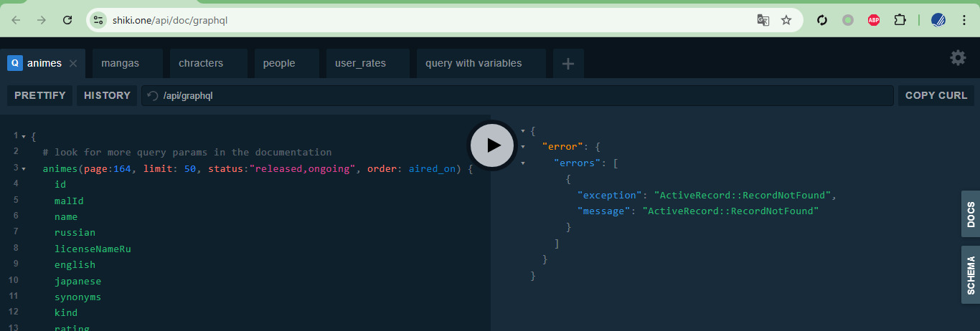Open the Adblock Plus extension
The height and width of the screenshot is (331, 980).
coord(873,20)
